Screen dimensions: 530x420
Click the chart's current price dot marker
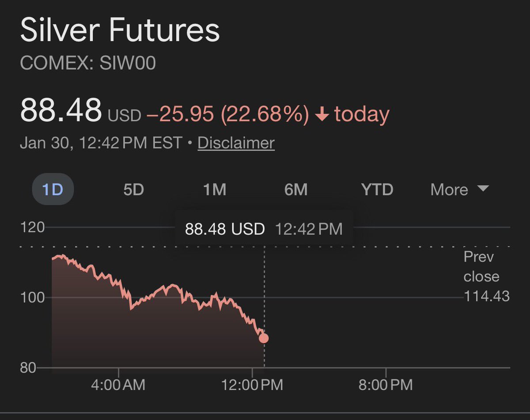point(264,338)
